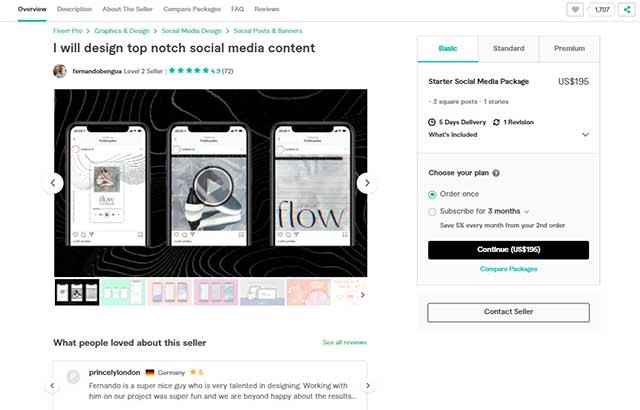Screen dimensions: 640x410
Task: Go to previous gallery image arrow
Action: click(x=54, y=183)
